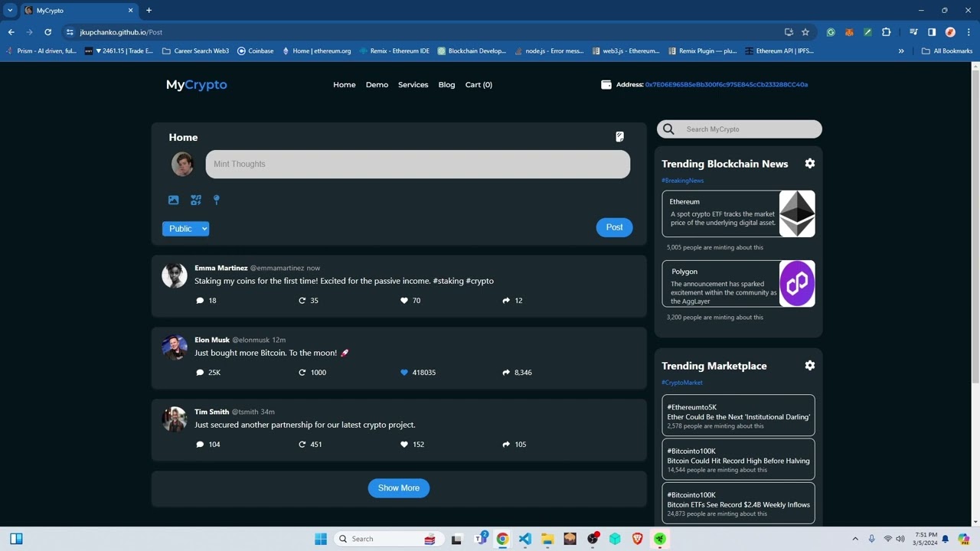Open the Blog nav item
Image resolution: width=980 pixels, height=551 pixels.
446,85
